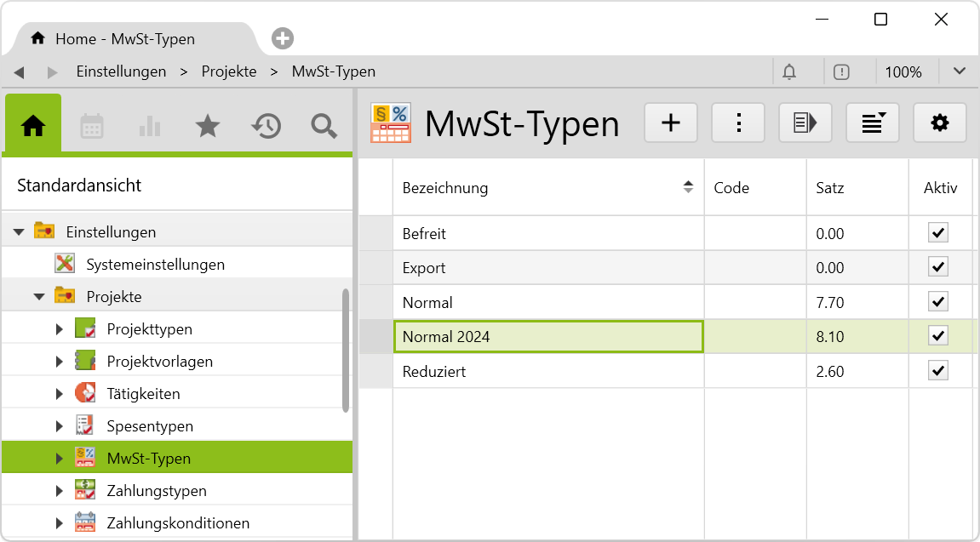The image size is (980, 542).
Task: Navigate forward with the right arrow
Action: click(x=53, y=72)
